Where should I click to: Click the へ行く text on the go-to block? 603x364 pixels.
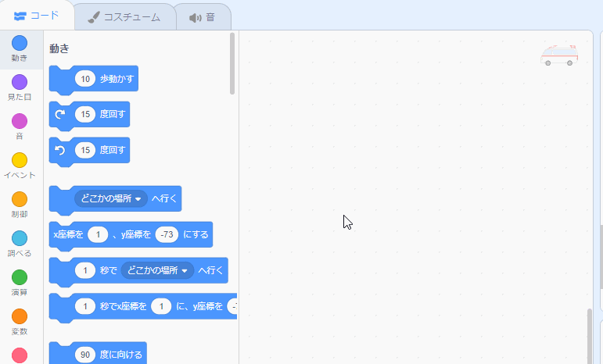164,198
